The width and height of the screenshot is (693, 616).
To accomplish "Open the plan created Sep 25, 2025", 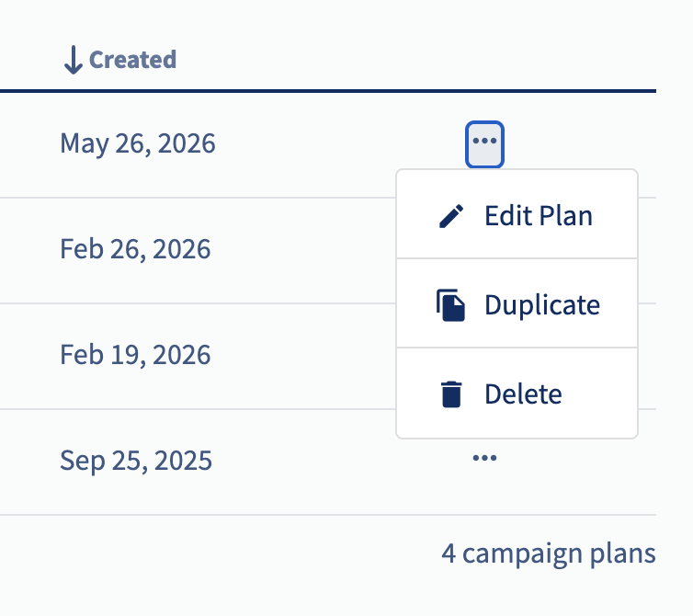I will point(136,461).
